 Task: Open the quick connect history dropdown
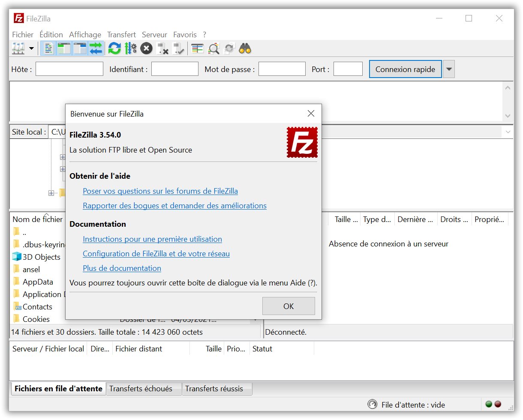point(449,69)
